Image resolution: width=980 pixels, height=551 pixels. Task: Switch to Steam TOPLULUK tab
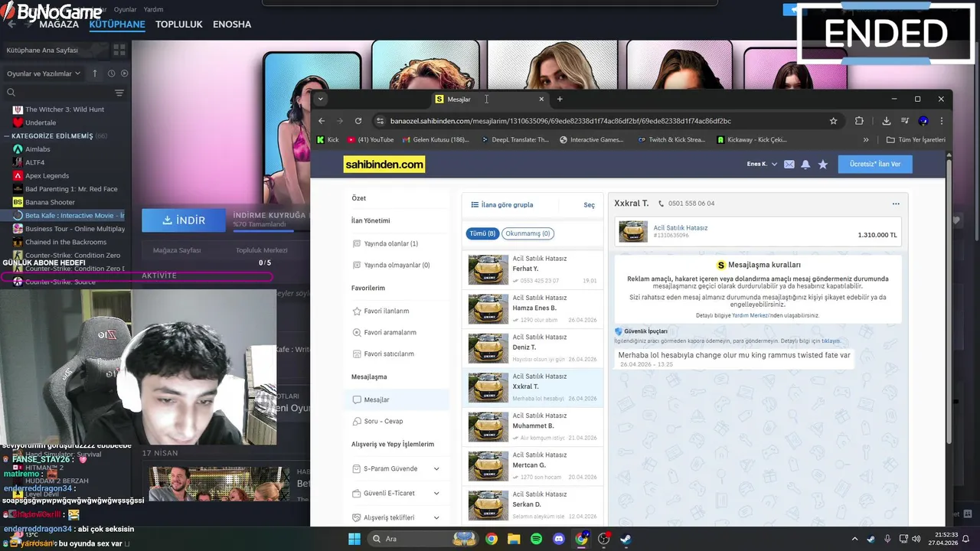178,24
